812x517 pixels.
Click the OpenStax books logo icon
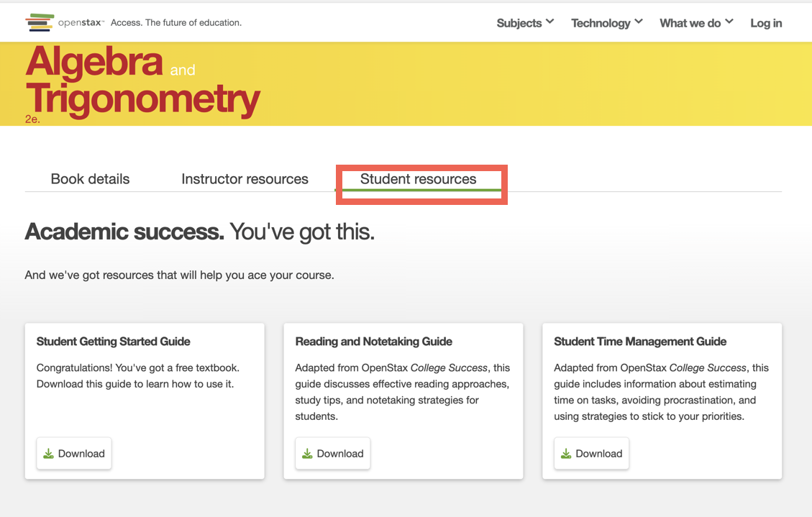pyautogui.click(x=40, y=22)
